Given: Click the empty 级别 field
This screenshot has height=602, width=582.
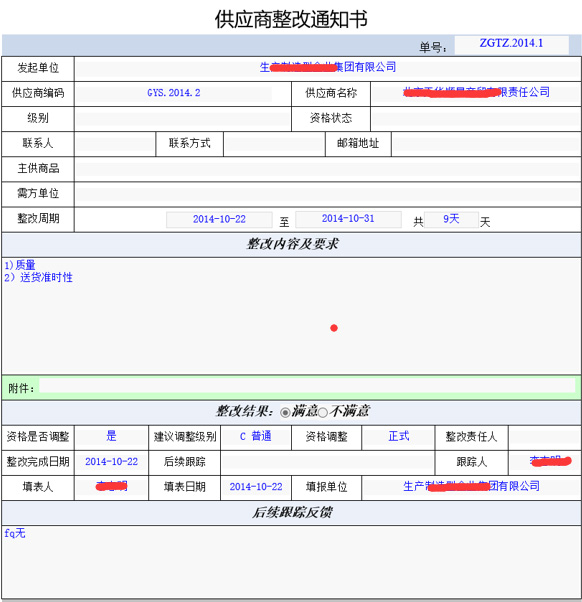Looking at the screenshot, I should (x=183, y=119).
